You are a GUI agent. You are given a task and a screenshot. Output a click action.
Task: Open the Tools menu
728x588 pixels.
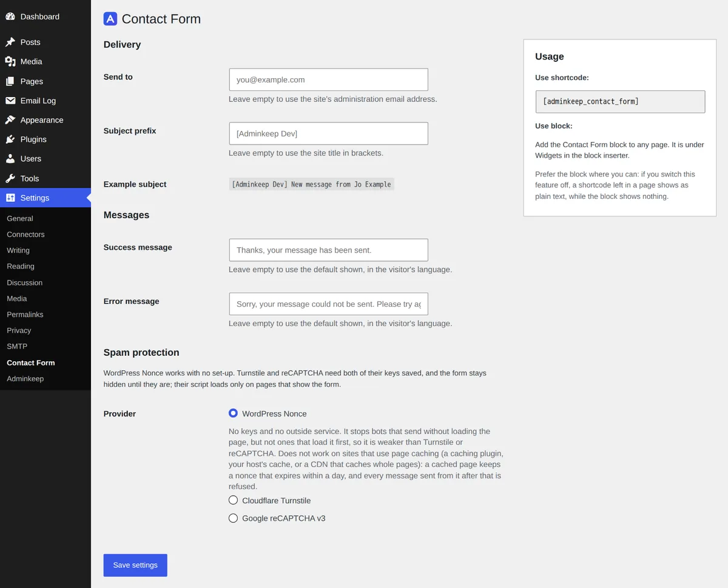click(45, 178)
